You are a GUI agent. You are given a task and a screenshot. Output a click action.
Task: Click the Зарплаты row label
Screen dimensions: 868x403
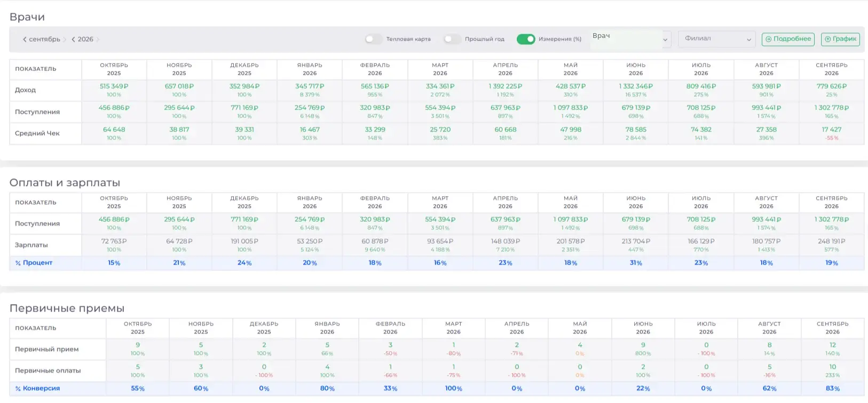tap(31, 245)
